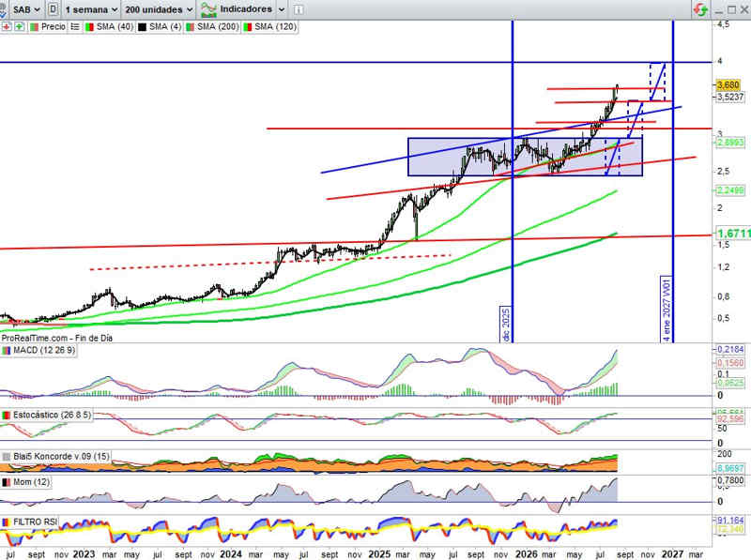751x560 pixels.
Task: Click the ProRealTime.com - Fin de Día text
Action: click(57, 338)
